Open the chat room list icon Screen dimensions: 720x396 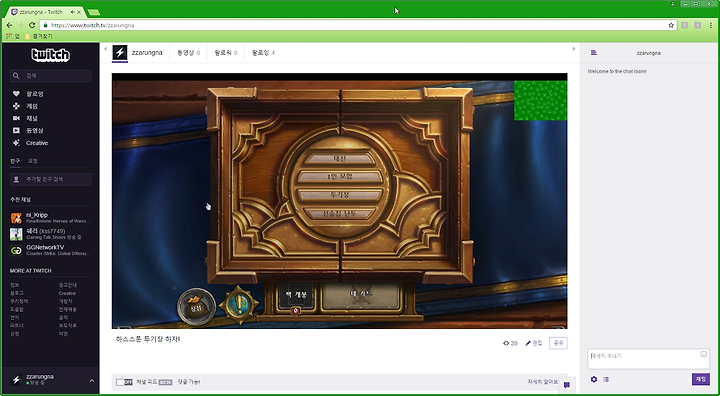pos(594,53)
